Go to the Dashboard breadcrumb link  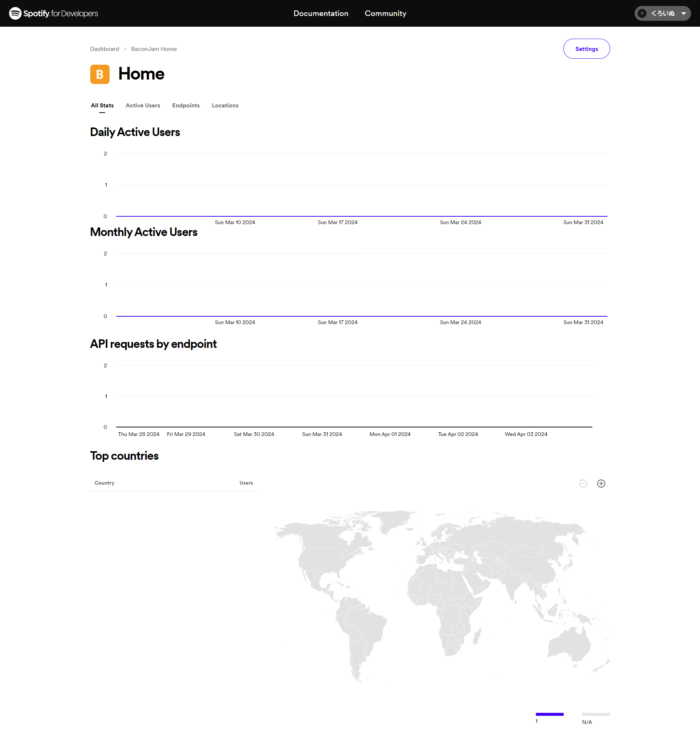[104, 49]
